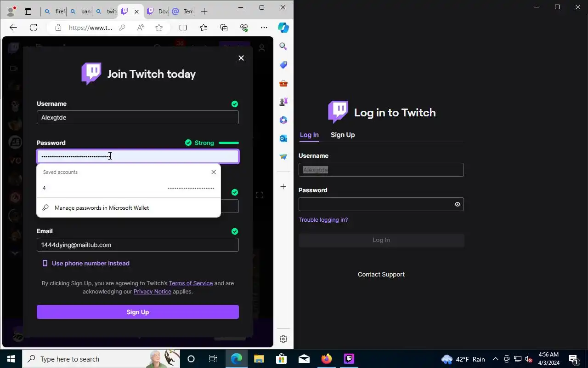Screen dimensions: 588x368
Task: Switch to 'firef' search tab
Action: (55, 11)
